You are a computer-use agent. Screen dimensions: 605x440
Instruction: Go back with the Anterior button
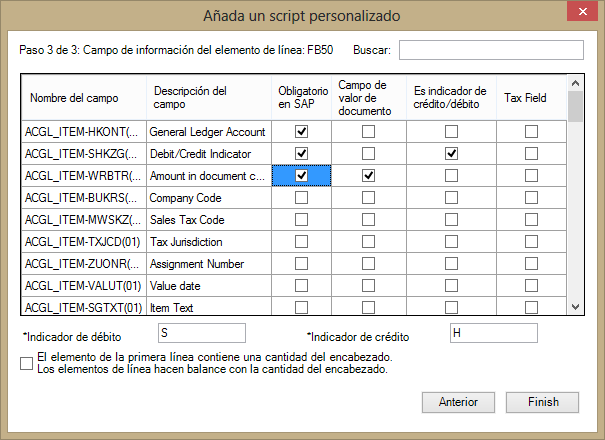[x=458, y=402]
